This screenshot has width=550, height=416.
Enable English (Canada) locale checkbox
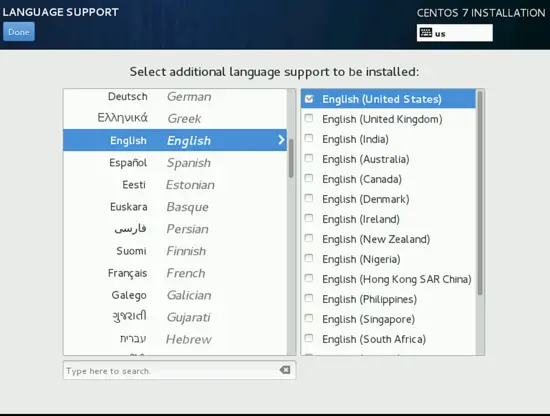pos(309,178)
